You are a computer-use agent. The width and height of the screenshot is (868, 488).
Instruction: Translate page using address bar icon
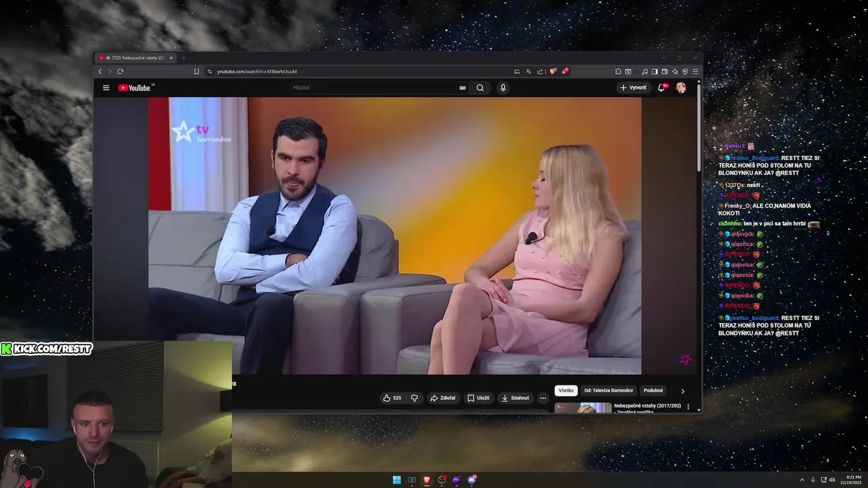pos(528,71)
